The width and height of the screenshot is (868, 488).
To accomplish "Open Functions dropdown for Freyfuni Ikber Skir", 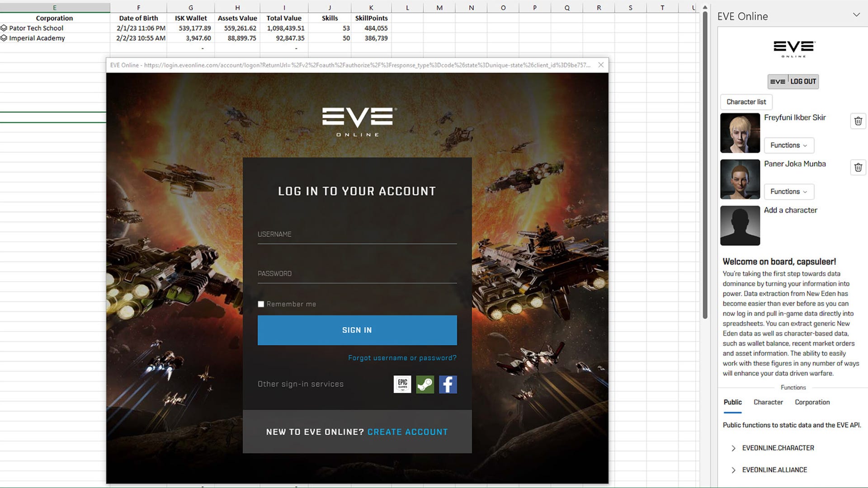I will 788,145.
